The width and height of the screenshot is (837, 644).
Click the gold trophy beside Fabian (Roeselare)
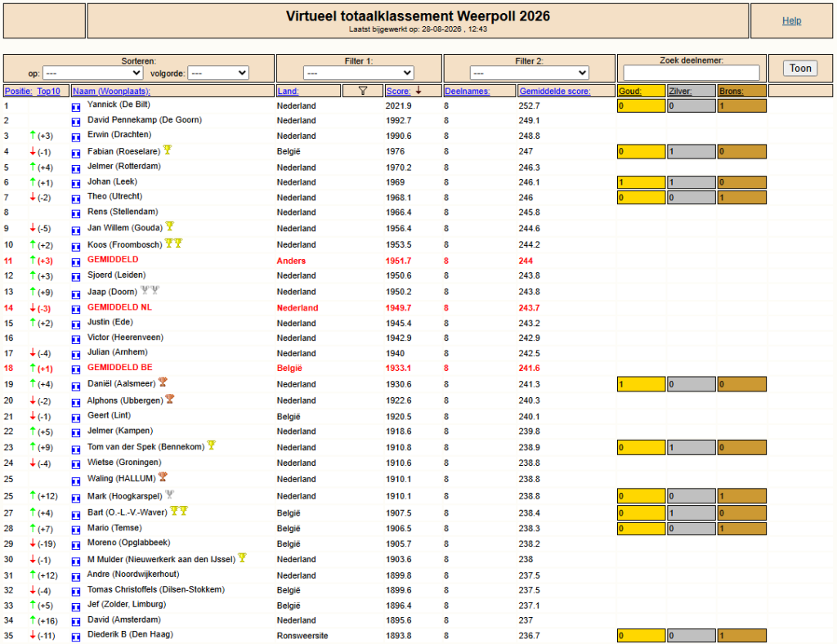168,150
